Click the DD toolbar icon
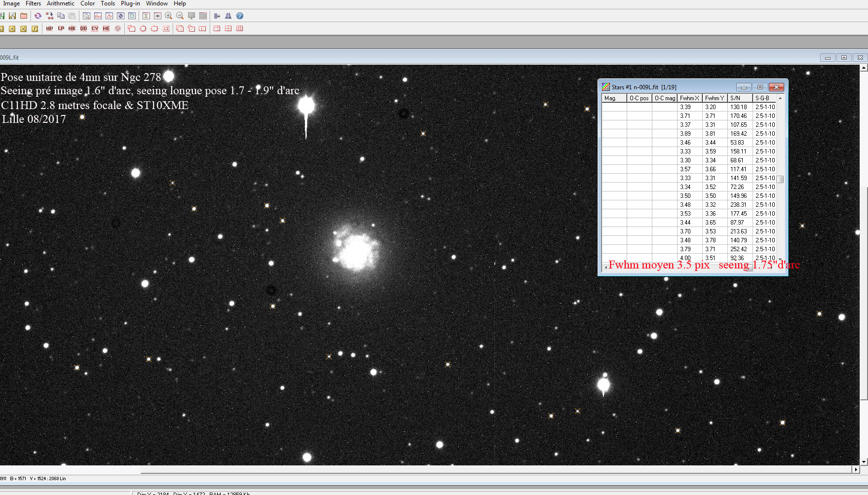The height and width of the screenshot is (495, 868). (x=83, y=29)
